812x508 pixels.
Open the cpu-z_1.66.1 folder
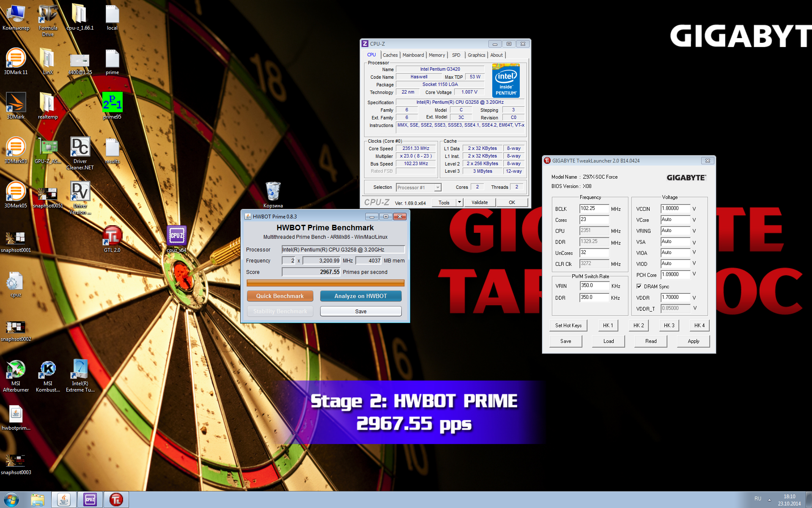[x=80, y=17]
